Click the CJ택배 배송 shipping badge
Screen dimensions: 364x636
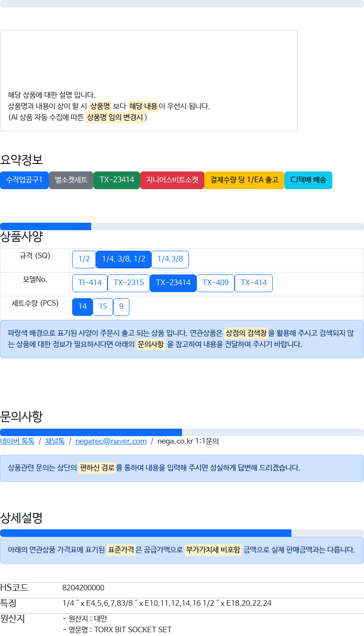coord(308,180)
